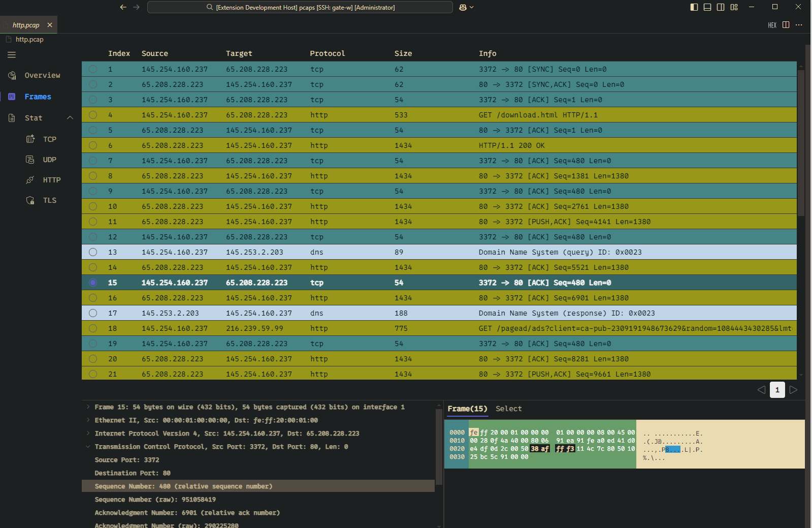Click the TCP stat icon
The height and width of the screenshot is (528, 812).
(x=30, y=139)
